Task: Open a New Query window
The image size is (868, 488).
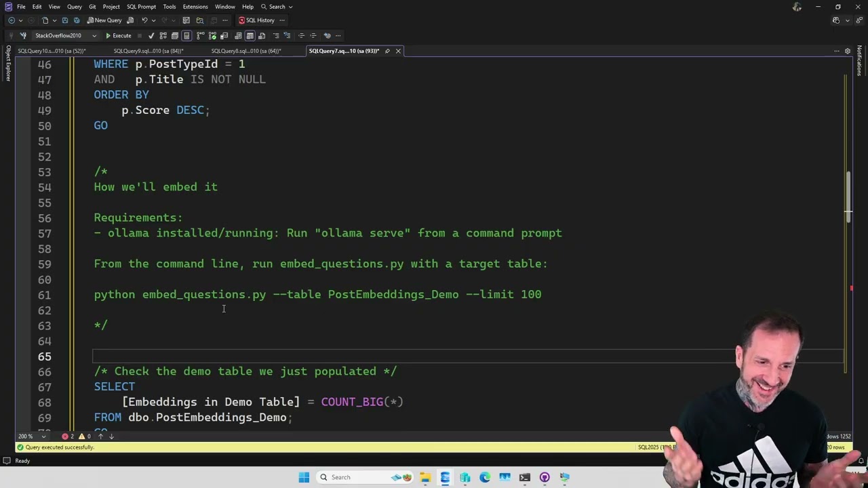Action: (x=104, y=20)
